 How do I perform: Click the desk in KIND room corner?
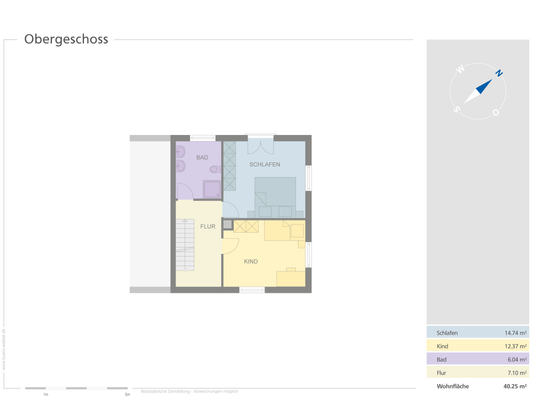291,277
